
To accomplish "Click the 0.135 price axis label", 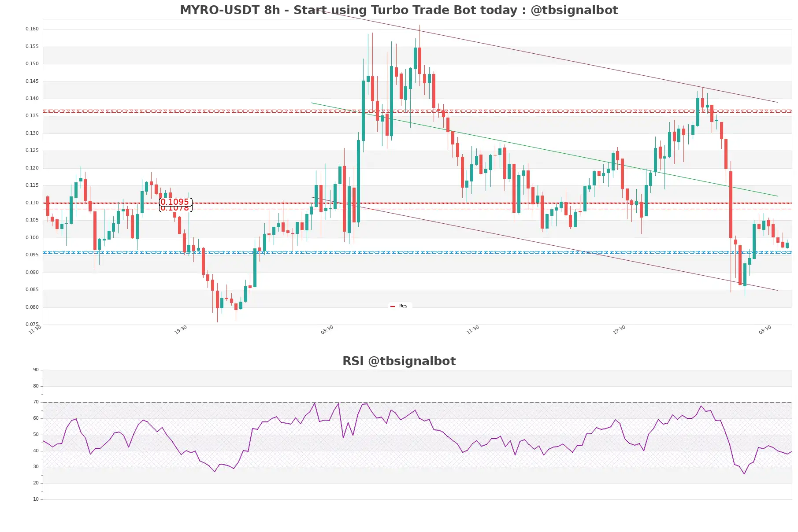I will [x=32, y=116].
